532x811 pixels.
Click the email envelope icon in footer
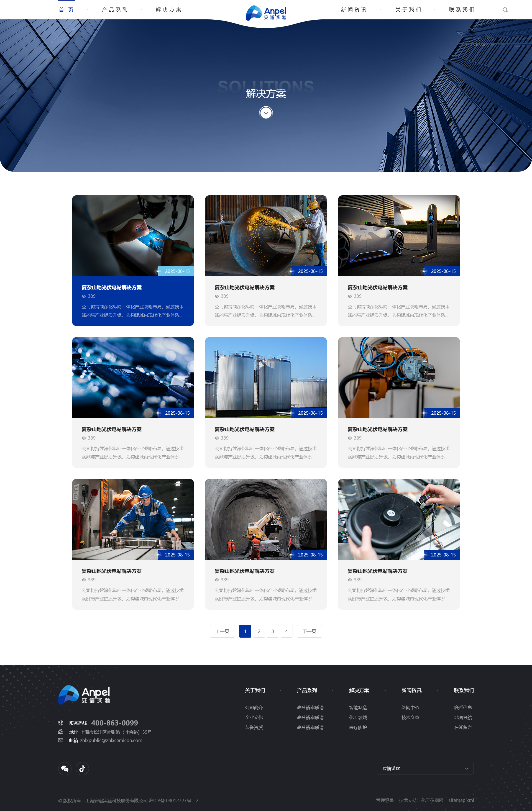tap(61, 740)
